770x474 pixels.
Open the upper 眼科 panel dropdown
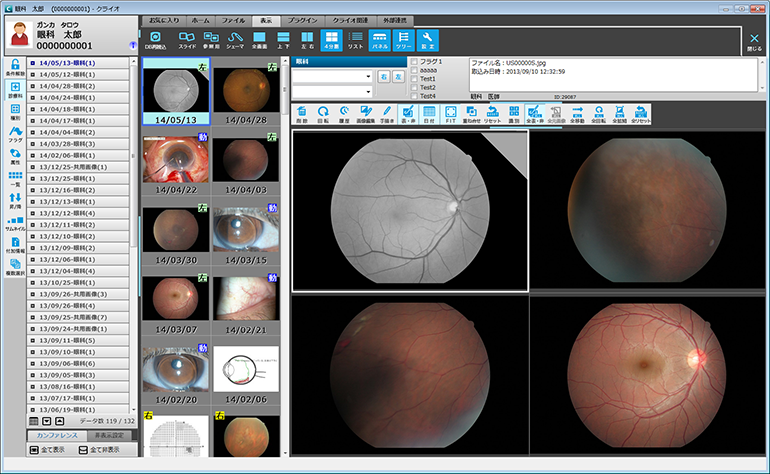pos(368,77)
